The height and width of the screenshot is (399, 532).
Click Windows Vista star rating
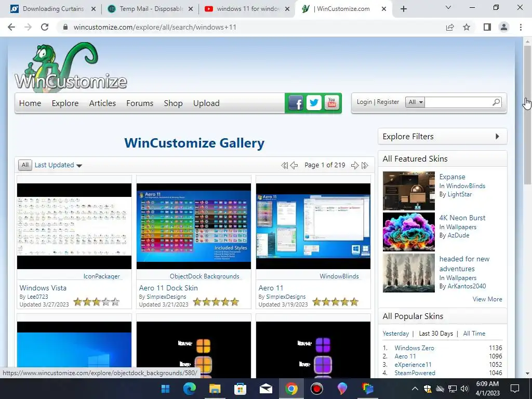(96, 302)
